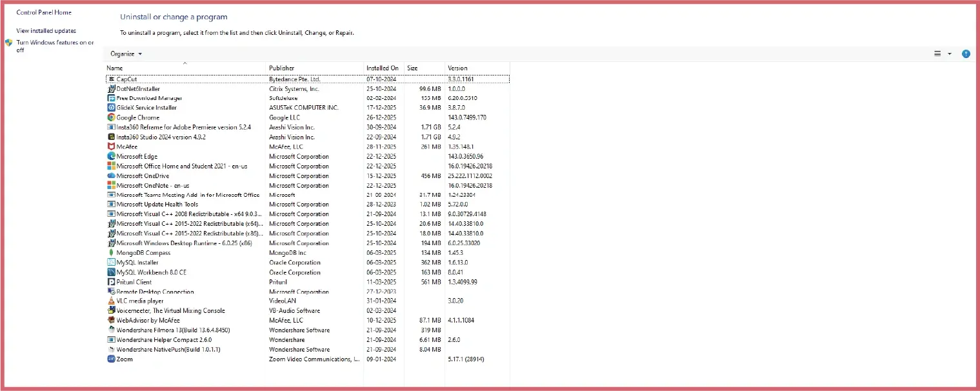Click the list view icon on the toolbar
The height and width of the screenshot is (391, 980).
[939, 54]
